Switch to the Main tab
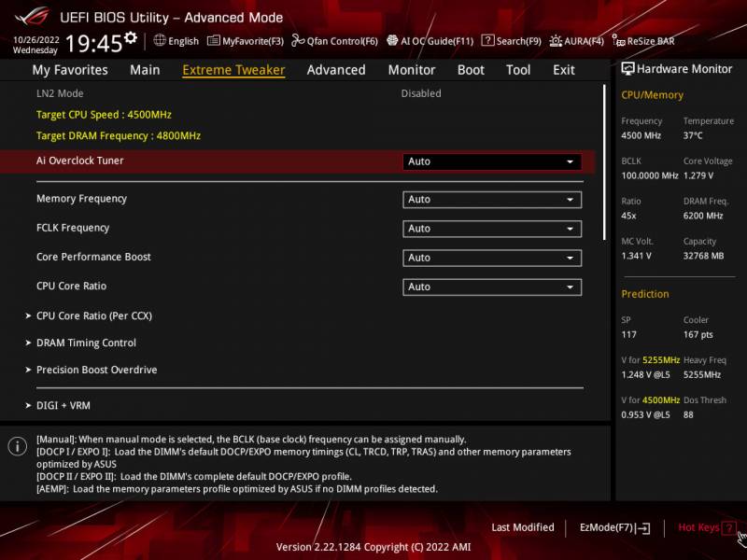 [145, 70]
